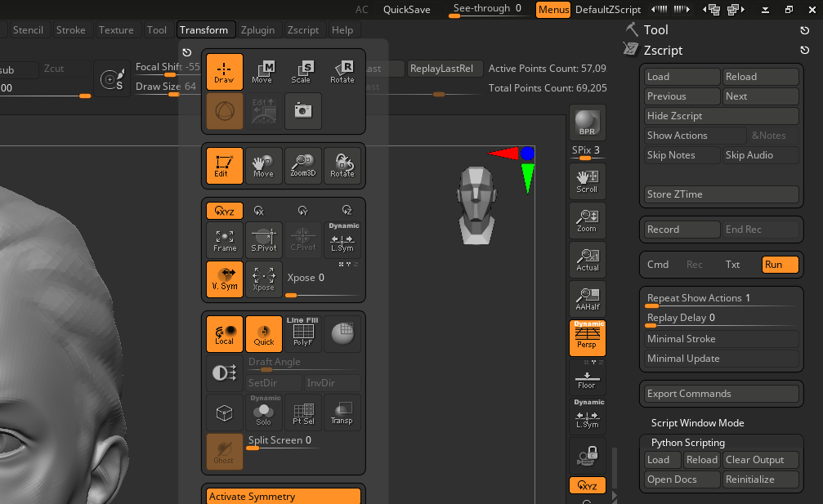823x504 pixels.
Task: Select the Rotate gizmo mode icon
Action: 342,71
